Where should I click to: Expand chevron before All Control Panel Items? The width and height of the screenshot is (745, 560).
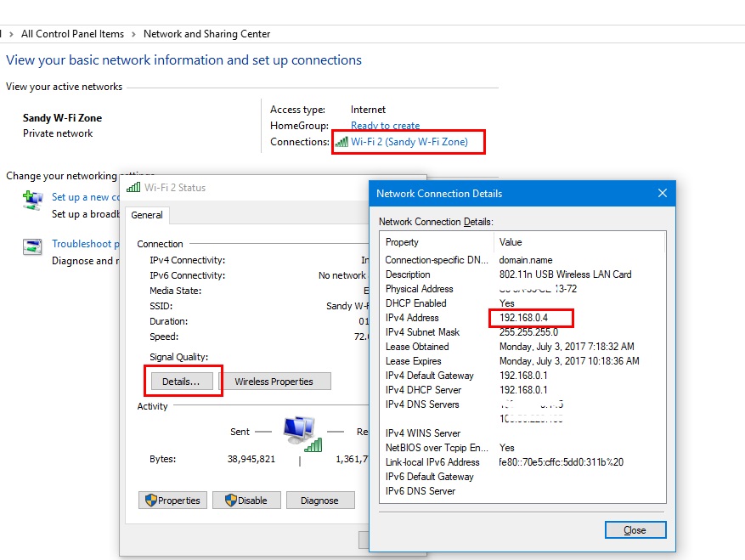point(10,34)
